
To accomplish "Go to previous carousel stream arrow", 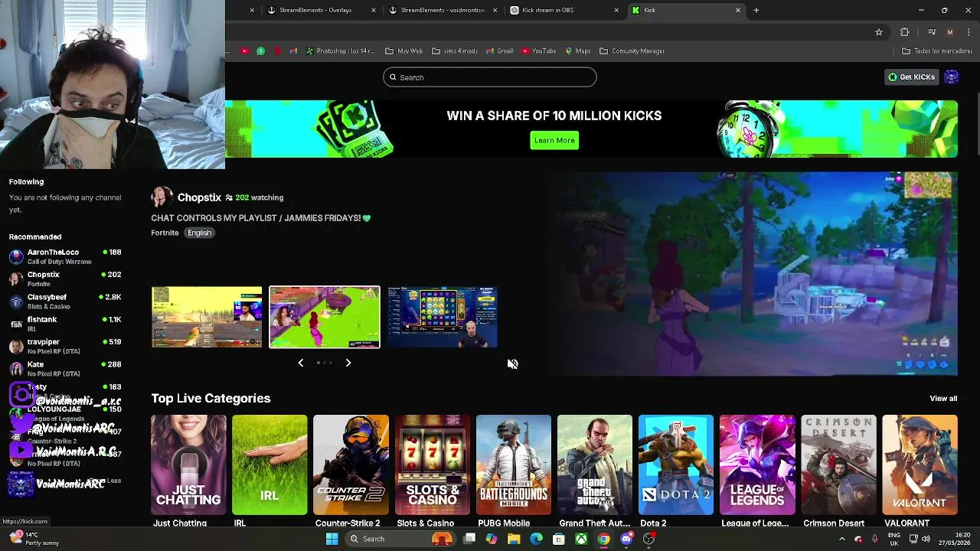I will [301, 363].
